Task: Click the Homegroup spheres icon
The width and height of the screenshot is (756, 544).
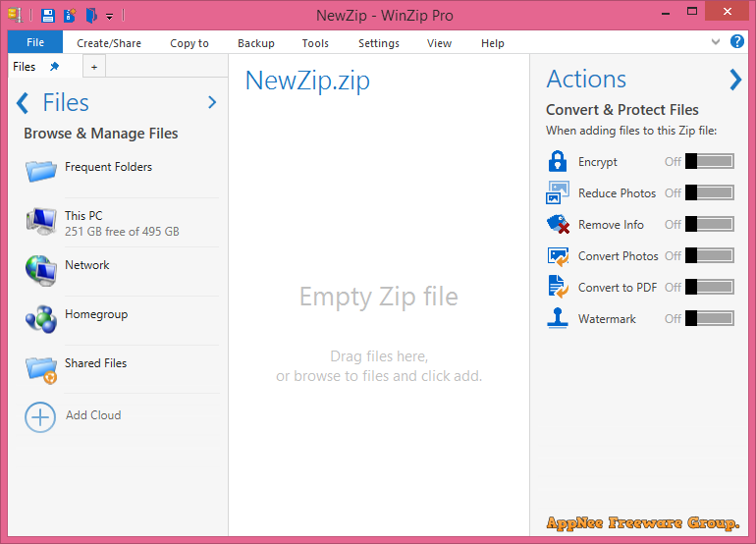Action: tap(41, 319)
